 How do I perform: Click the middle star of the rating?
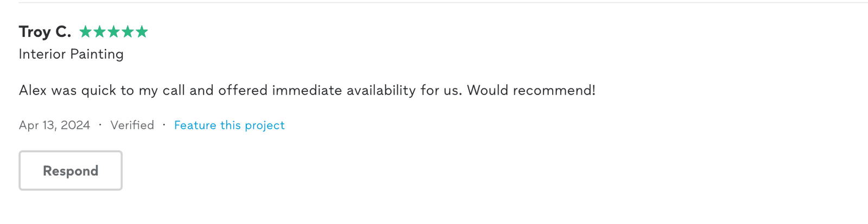113,32
